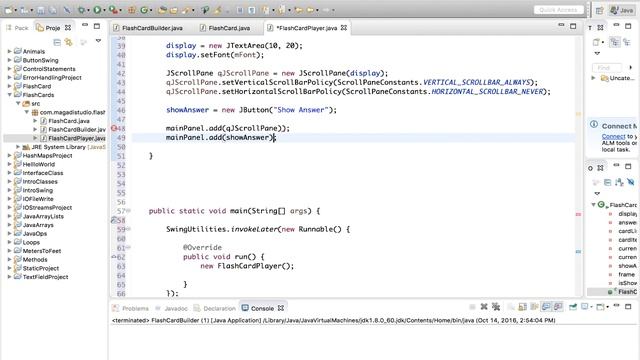The height and width of the screenshot is (360, 640).
Task: Toggle Show Console When Standard Out Changes
Action: pos(546,307)
